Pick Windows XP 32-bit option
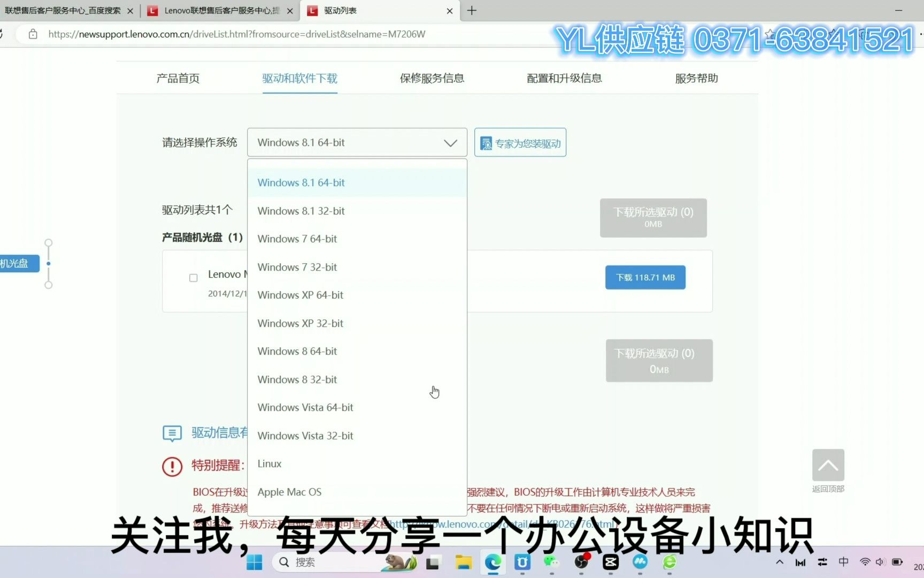Screen dimensions: 924x578 (357, 323)
